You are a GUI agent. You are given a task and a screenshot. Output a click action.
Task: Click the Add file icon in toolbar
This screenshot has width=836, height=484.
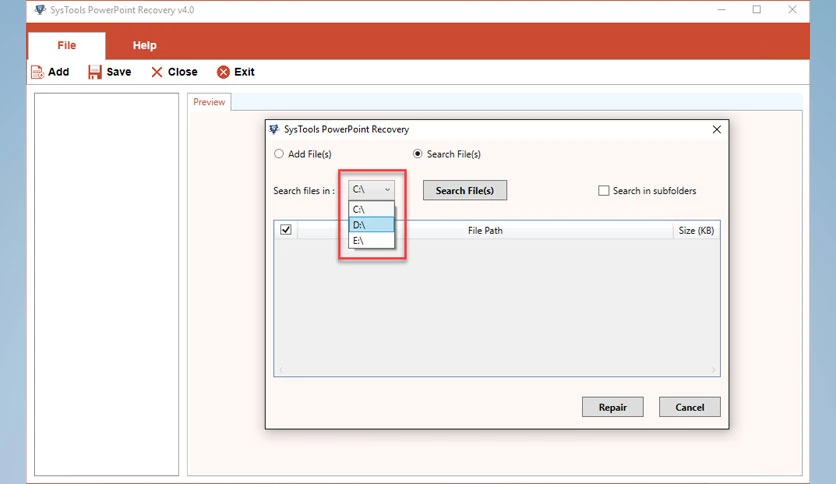[x=37, y=72]
